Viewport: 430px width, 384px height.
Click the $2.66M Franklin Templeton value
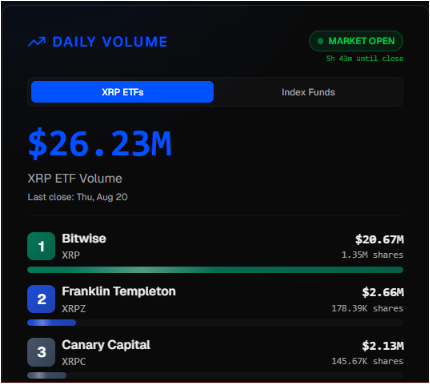(383, 292)
